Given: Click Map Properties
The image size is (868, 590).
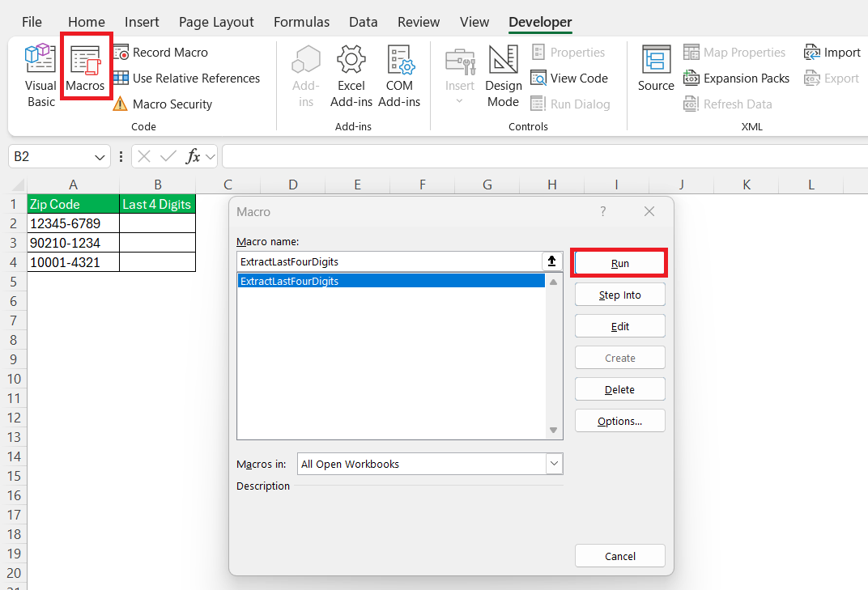Looking at the screenshot, I should point(734,53).
